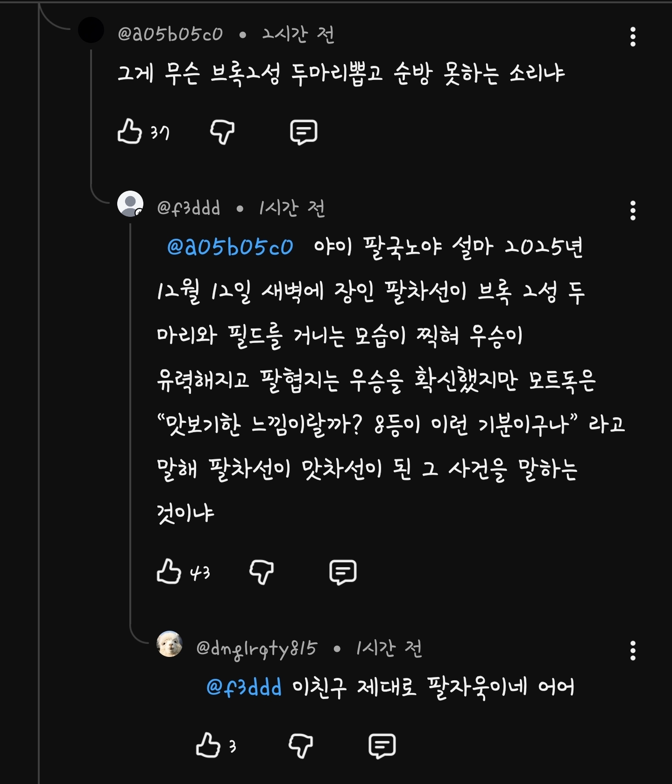Like the comment by @a05b05c0
Image resolution: width=672 pixels, height=784 pixels.
click(130, 132)
